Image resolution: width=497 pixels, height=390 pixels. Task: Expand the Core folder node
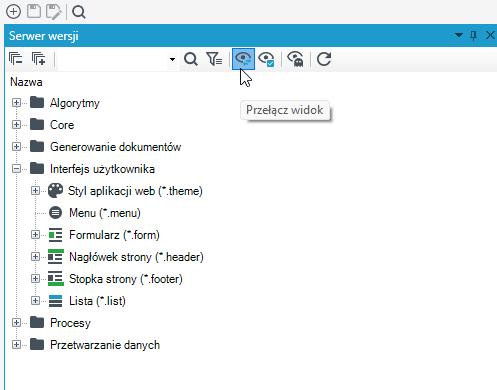16,125
